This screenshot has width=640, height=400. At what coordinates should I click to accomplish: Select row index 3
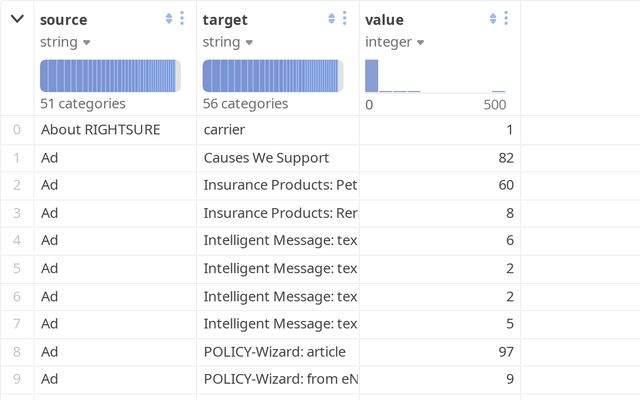pyautogui.click(x=17, y=213)
